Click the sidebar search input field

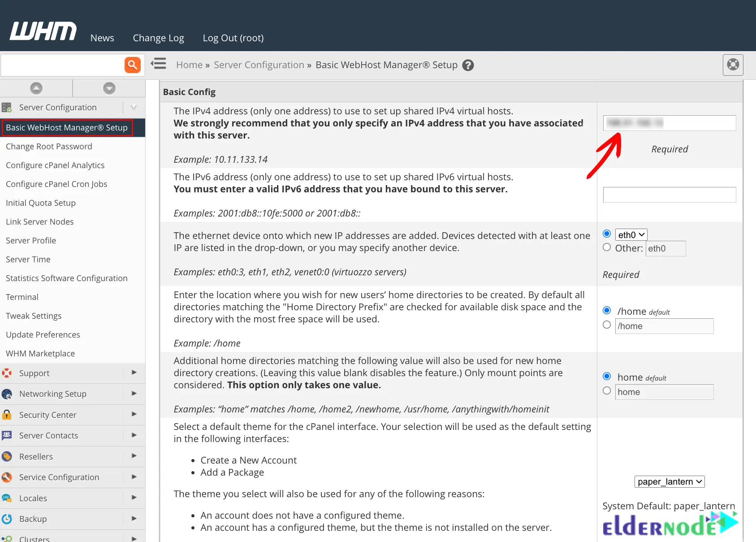(x=62, y=65)
